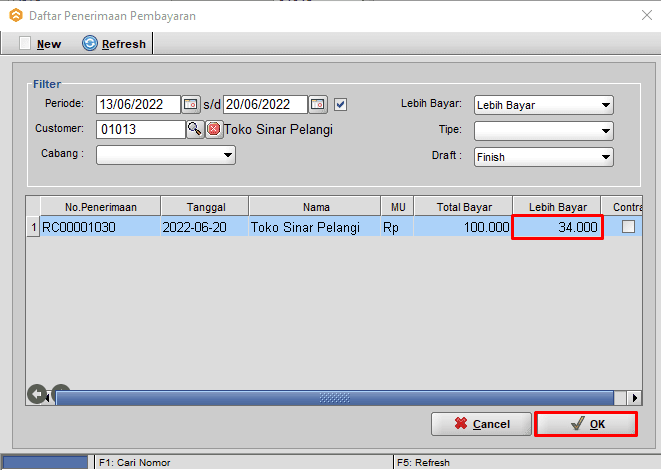Screen dimensions: 661x470
Task: Click the MU column header
Action: (398, 207)
